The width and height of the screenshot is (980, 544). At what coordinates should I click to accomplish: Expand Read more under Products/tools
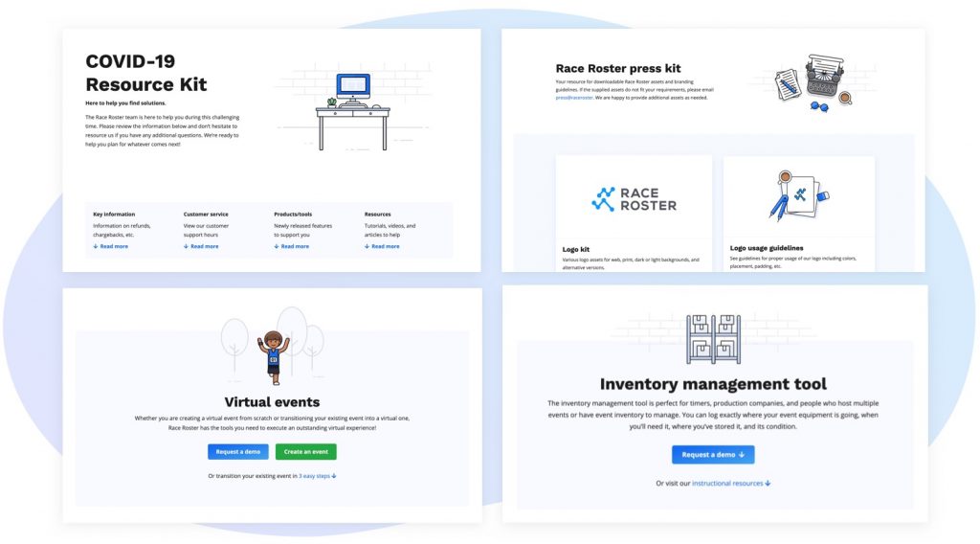(292, 246)
